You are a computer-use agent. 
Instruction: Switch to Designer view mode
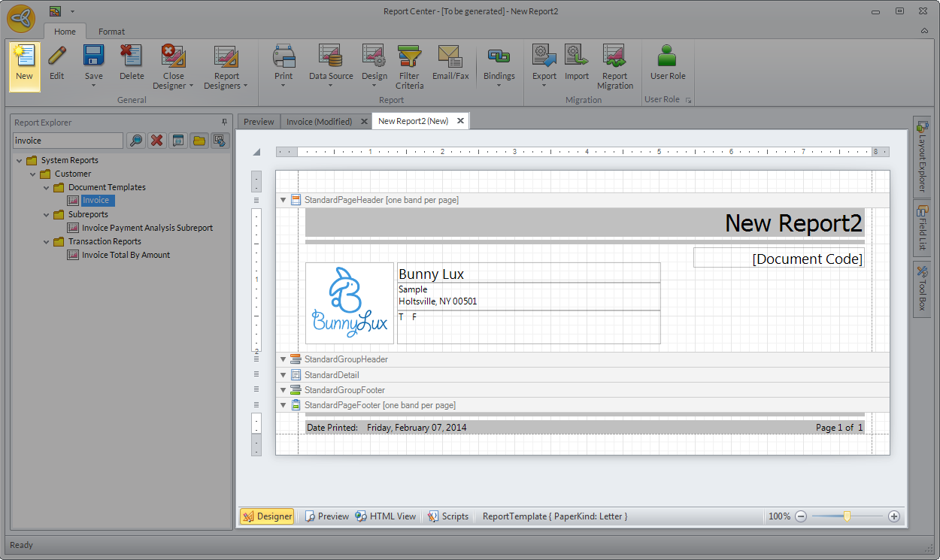point(268,516)
